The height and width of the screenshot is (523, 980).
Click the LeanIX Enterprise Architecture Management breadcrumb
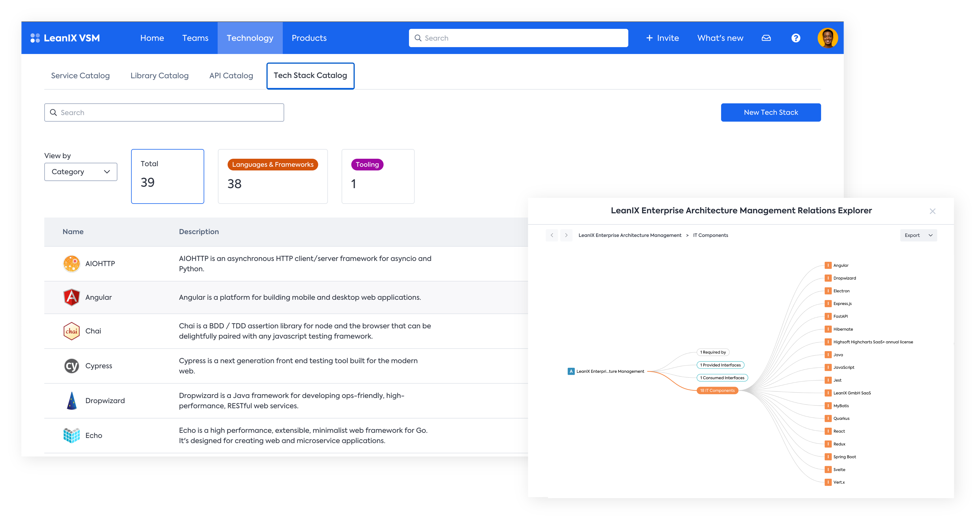tap(630, 235)
